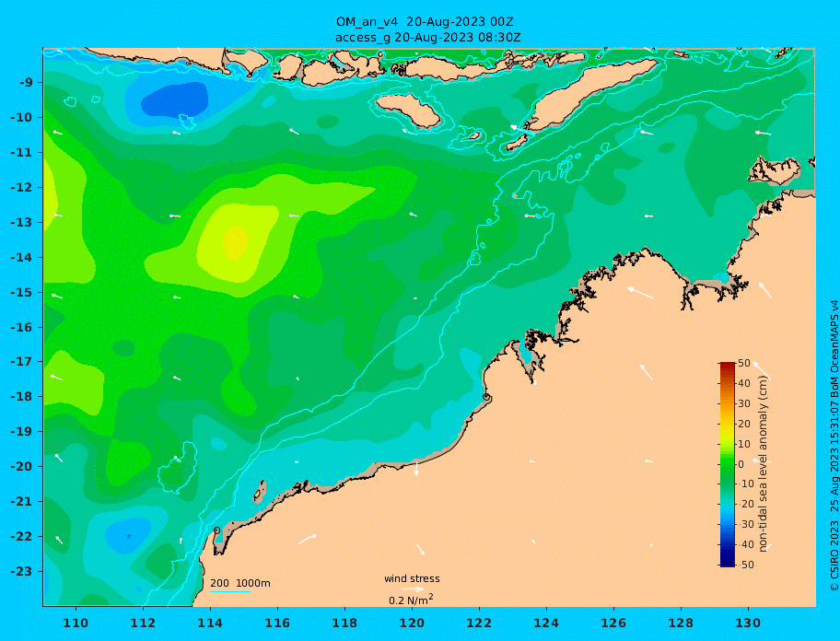Click the cyan depth contour legend line
Image resolution: width=840 pixels, height=641 pixels.
230,591
